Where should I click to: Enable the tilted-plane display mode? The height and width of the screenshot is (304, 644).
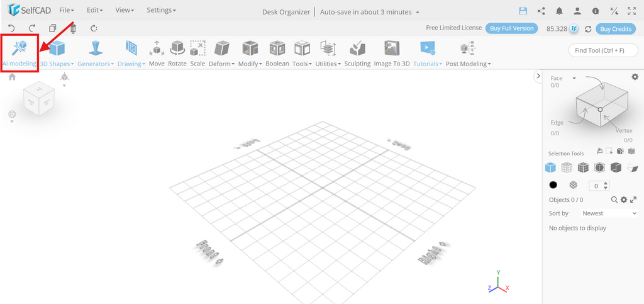point(633,167)
